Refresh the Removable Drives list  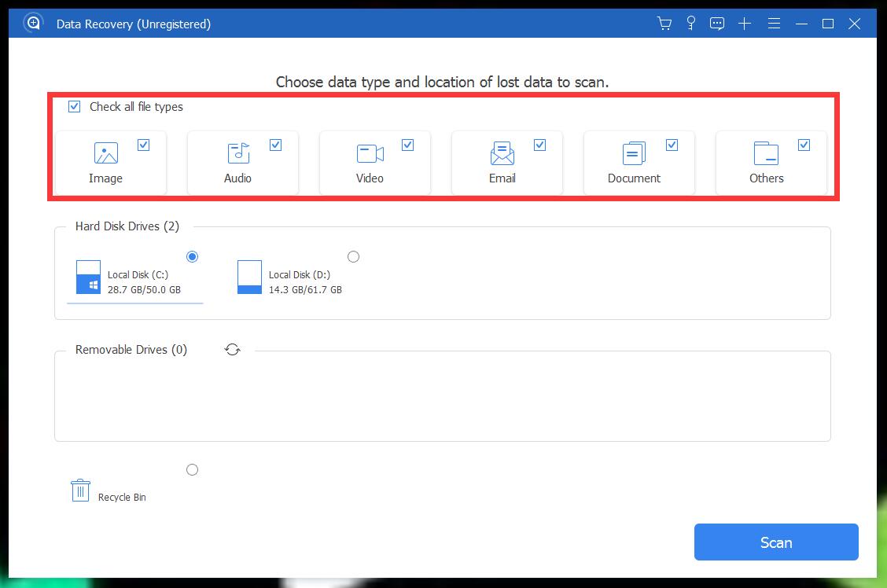click(x=233, y=349)
